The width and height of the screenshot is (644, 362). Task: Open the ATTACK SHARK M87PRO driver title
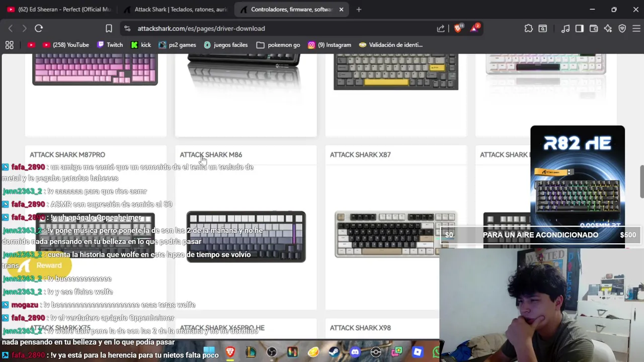[x=67, y=155]
